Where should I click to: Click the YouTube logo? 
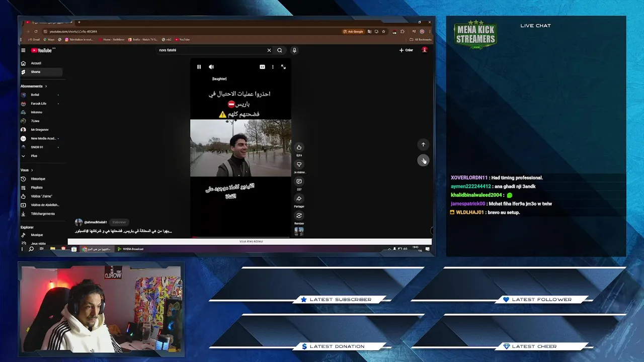pyautogui.click(x=42, y=50)
